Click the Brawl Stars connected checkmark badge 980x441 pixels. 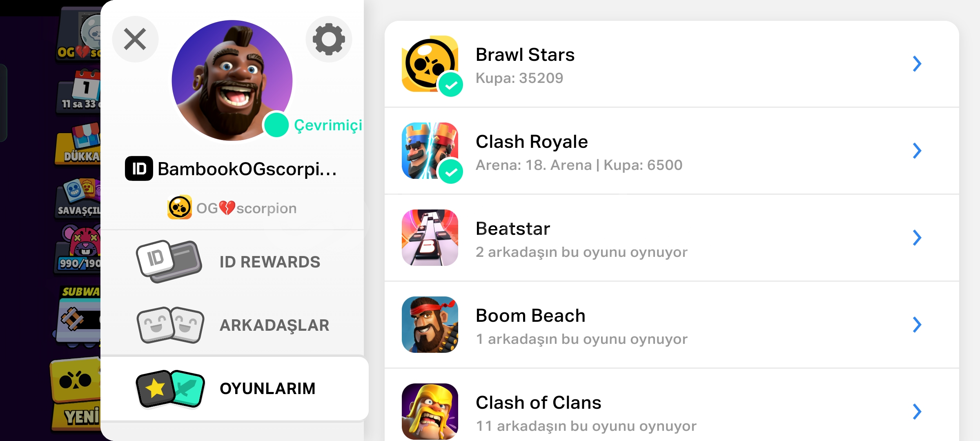tap(451, 85)
